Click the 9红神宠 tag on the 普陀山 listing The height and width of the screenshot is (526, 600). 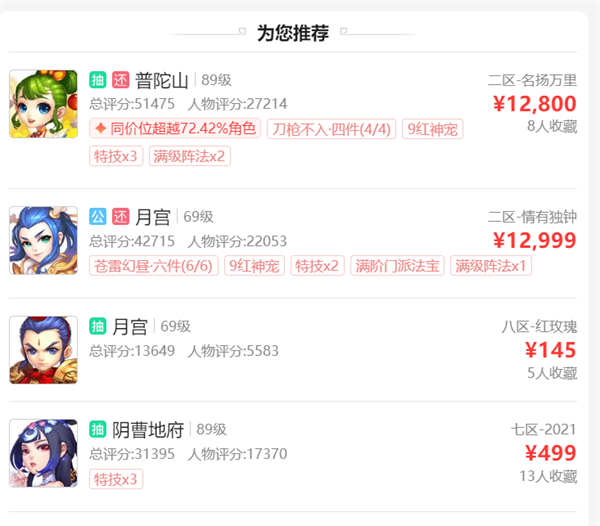pyautogui.click(x=432, y=129)
